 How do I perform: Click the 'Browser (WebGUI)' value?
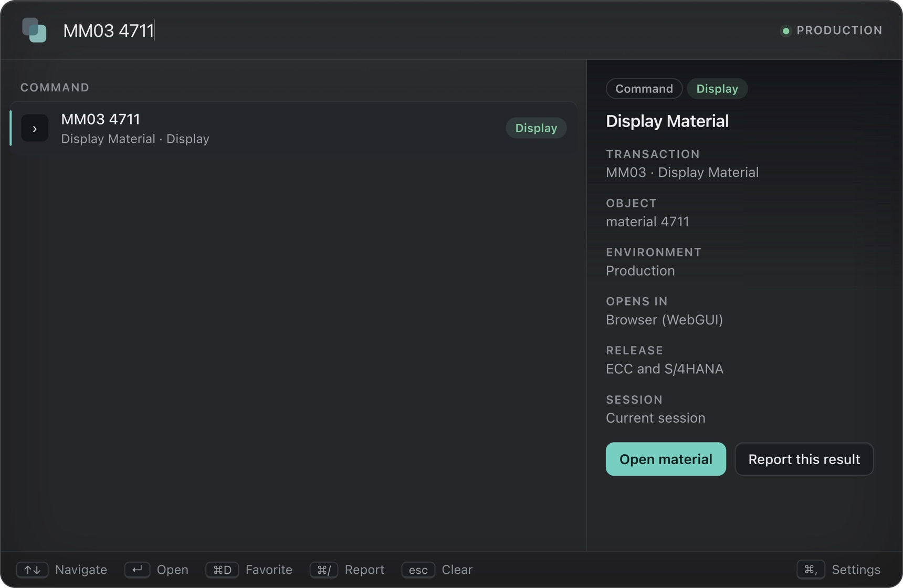click(x=664, y=320)
